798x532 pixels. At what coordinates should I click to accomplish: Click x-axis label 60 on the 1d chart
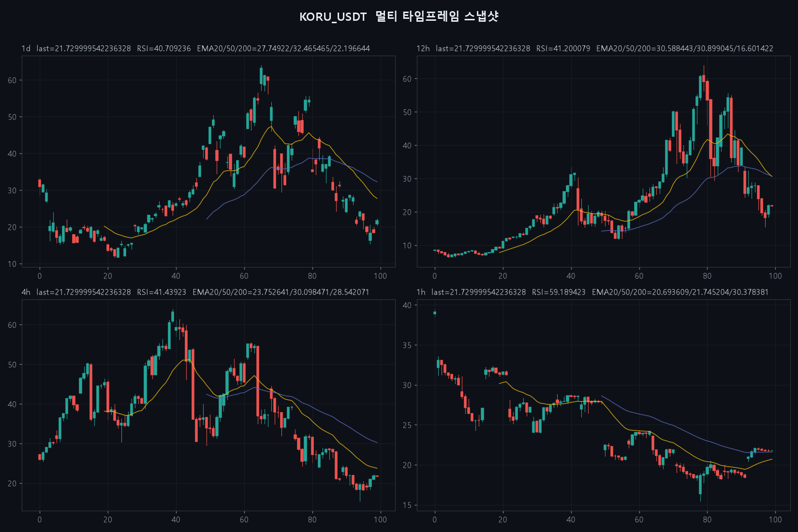pos(244,276)
